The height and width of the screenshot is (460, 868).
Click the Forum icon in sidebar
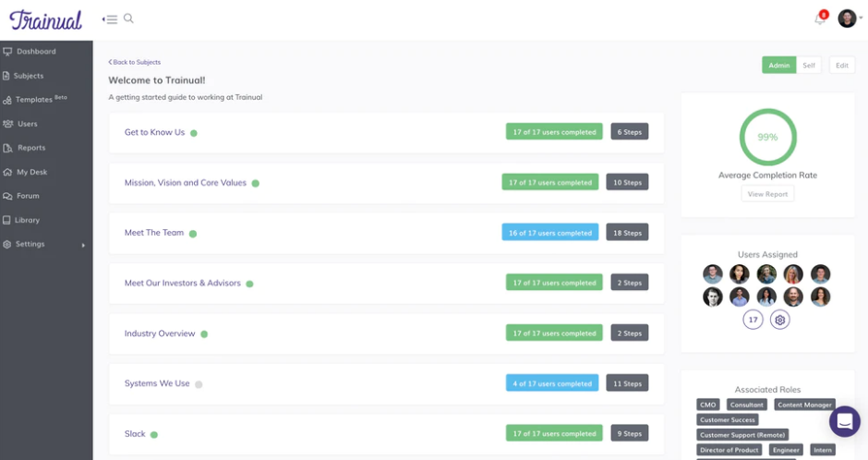7,196
